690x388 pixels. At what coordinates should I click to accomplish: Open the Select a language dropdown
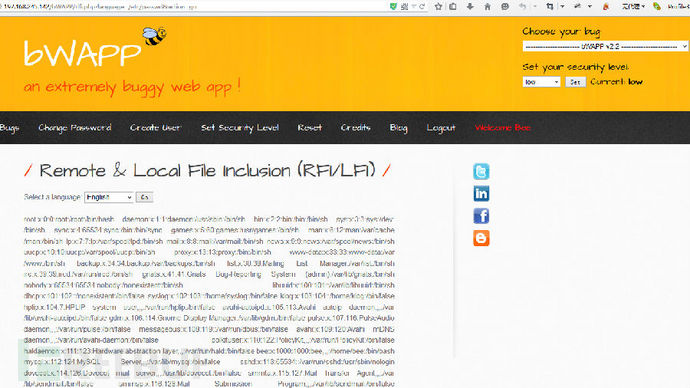109,197
